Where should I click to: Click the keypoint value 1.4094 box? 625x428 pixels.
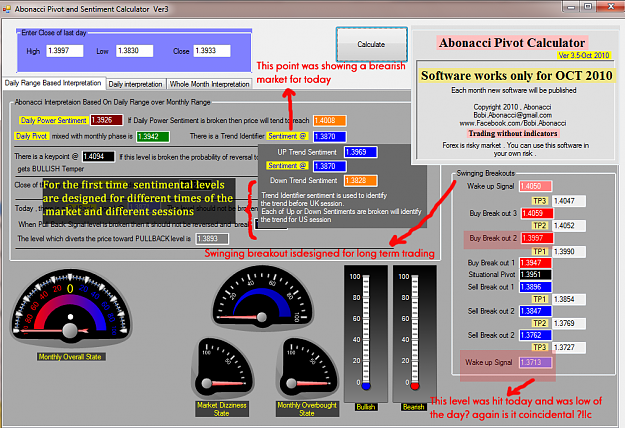pyautogui.click(x=98, y=157)
